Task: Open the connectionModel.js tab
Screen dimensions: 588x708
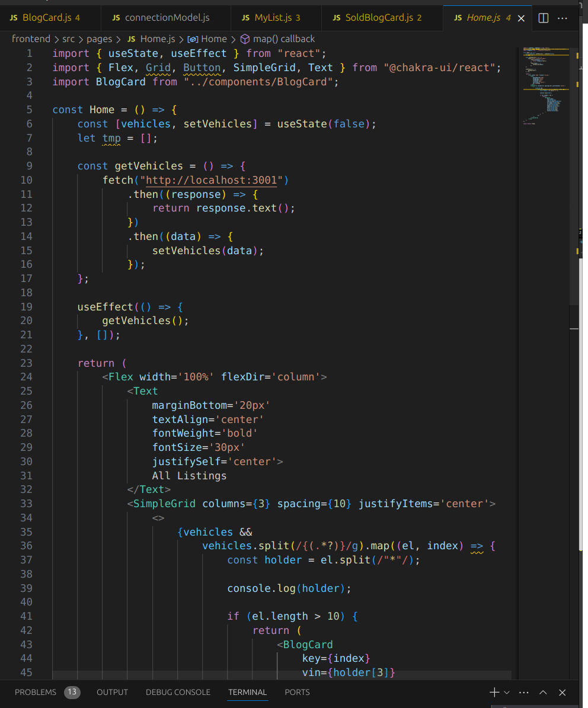Action: coord(167,18)
